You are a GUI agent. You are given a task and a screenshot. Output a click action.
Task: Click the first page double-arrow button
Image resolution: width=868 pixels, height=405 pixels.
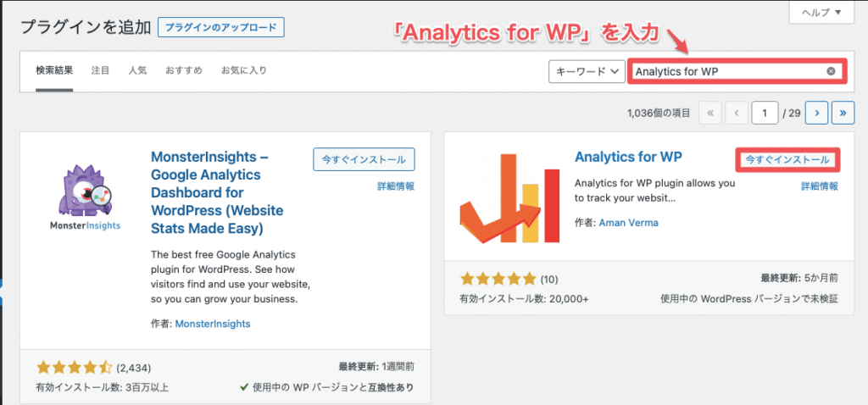pyautogui.click(x=710, y=113)
